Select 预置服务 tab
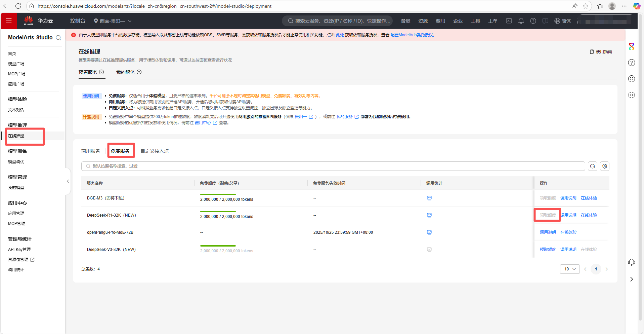Viewport: 644px width, 334px height. pos(88,72)
